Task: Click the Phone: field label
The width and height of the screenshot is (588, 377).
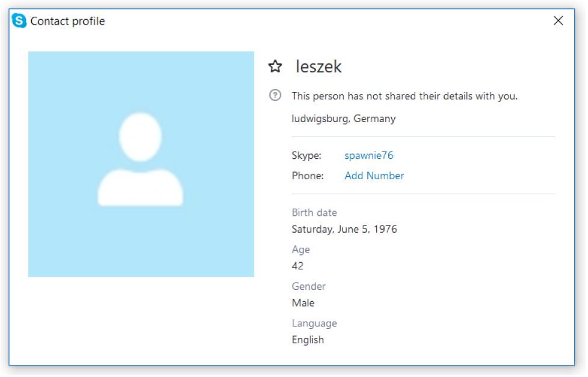Action: tap(308, 176)
